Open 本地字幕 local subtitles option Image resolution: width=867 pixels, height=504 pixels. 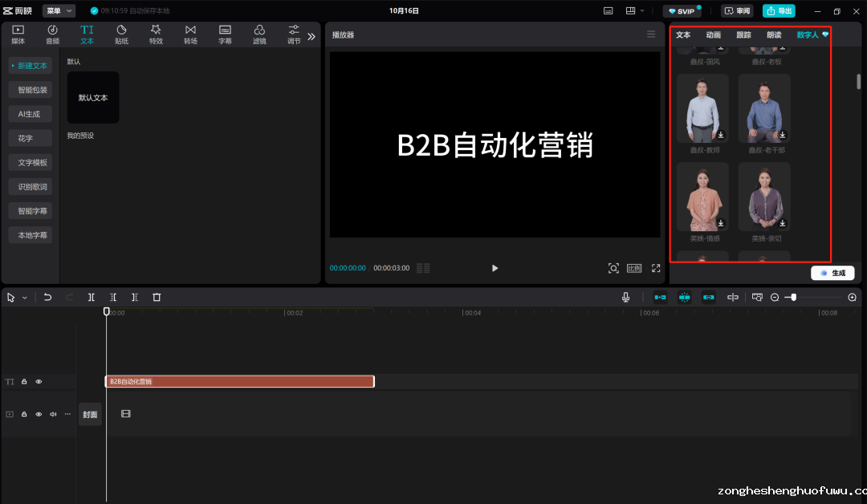31,235
